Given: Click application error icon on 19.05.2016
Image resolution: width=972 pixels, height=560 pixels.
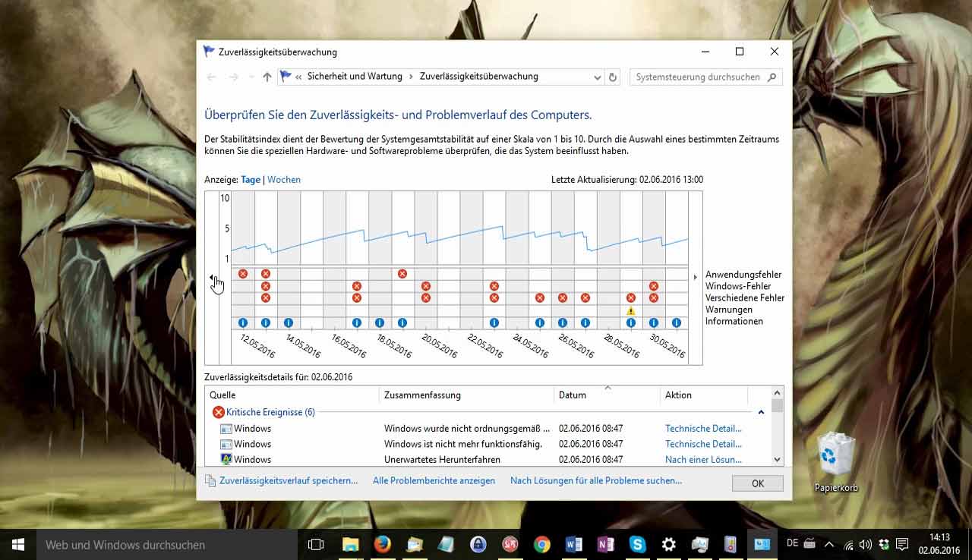Looking at the screenshot, I should 402,273.
